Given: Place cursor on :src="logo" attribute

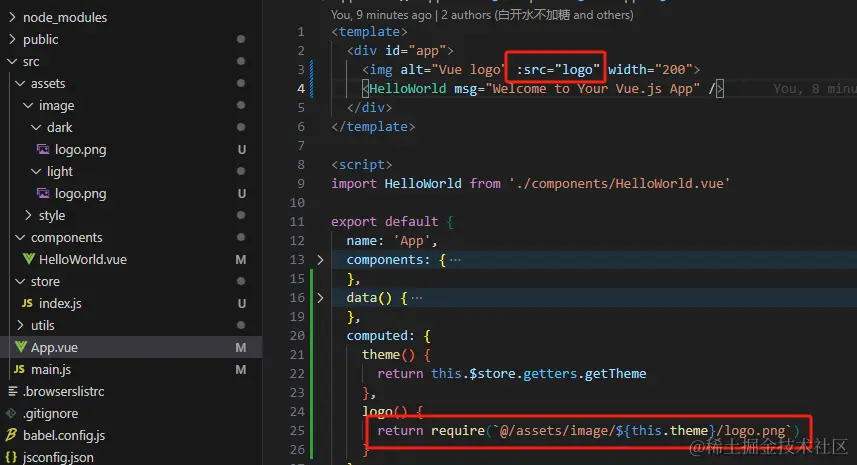Looking at the screenshot, I should 558,70.
